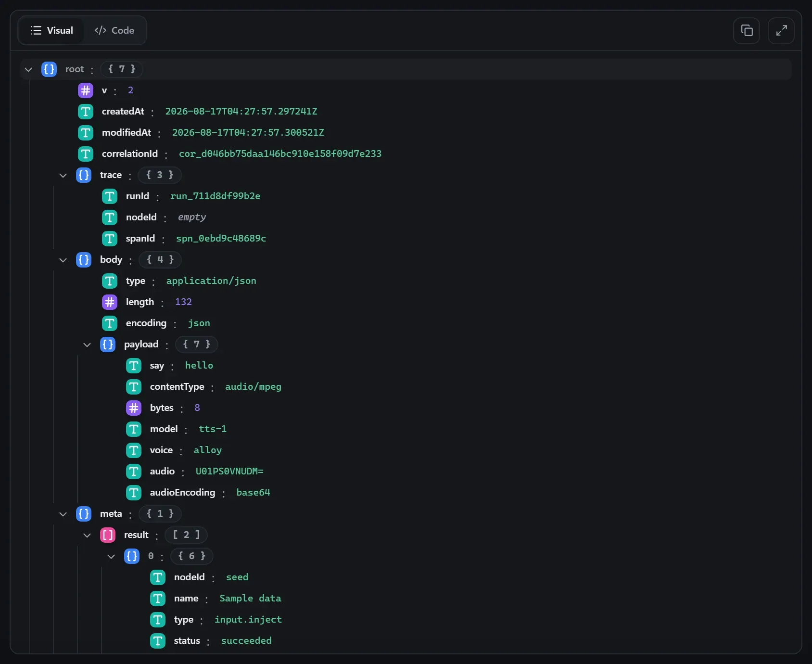Click the text type icon for spanId

pos(110,239)
